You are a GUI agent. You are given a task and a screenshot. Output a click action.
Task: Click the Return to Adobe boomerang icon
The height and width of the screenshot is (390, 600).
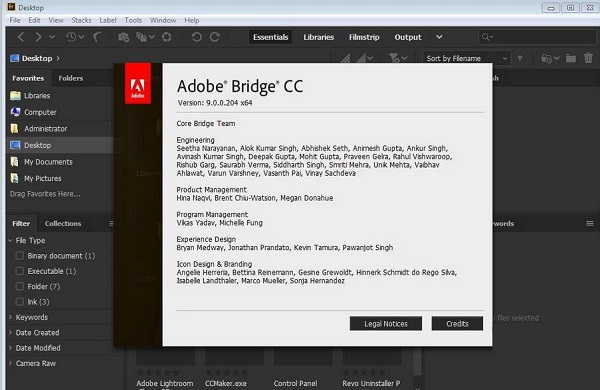[97, 37]
